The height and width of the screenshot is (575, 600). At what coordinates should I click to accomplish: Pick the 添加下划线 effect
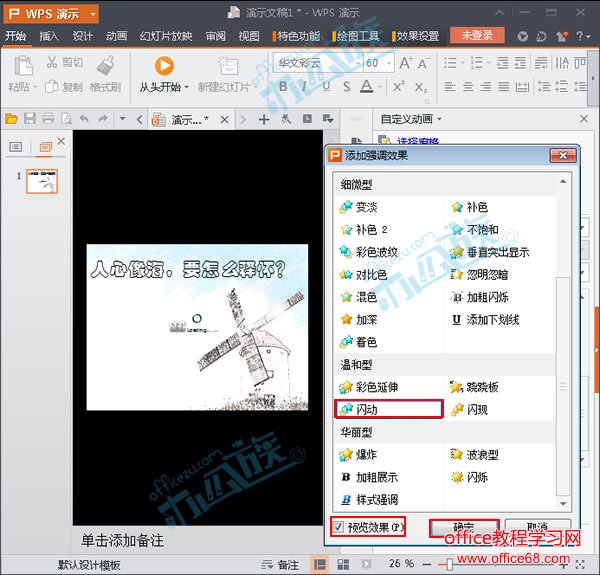click(x=492, y=320)
